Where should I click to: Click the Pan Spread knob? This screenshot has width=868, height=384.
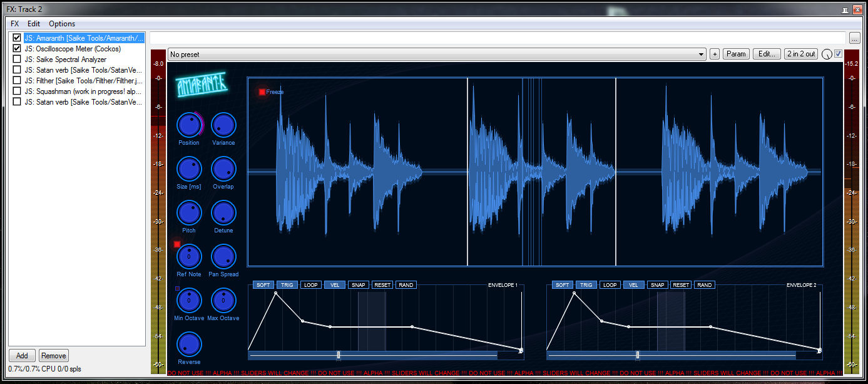coord(223,257)
